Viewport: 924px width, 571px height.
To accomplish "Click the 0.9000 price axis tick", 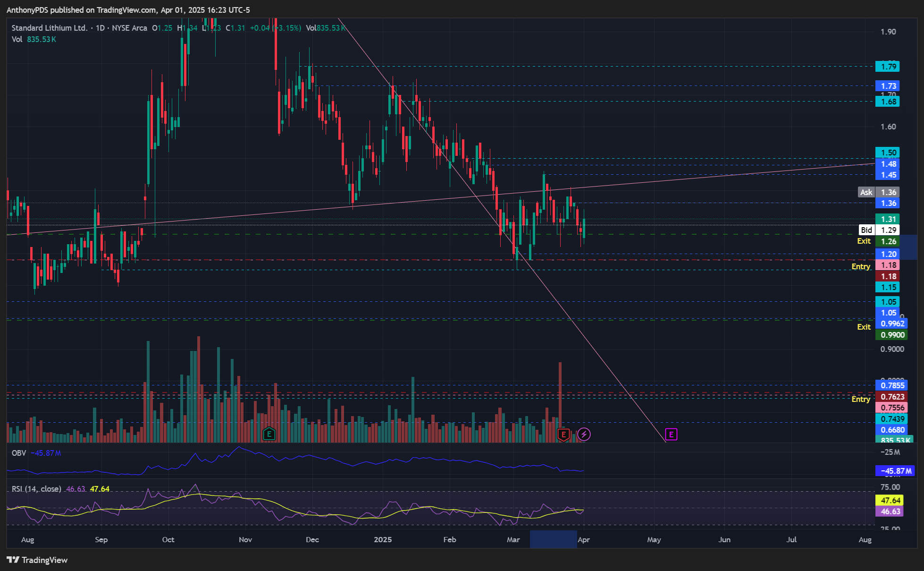I will click(x=892, y=349).
